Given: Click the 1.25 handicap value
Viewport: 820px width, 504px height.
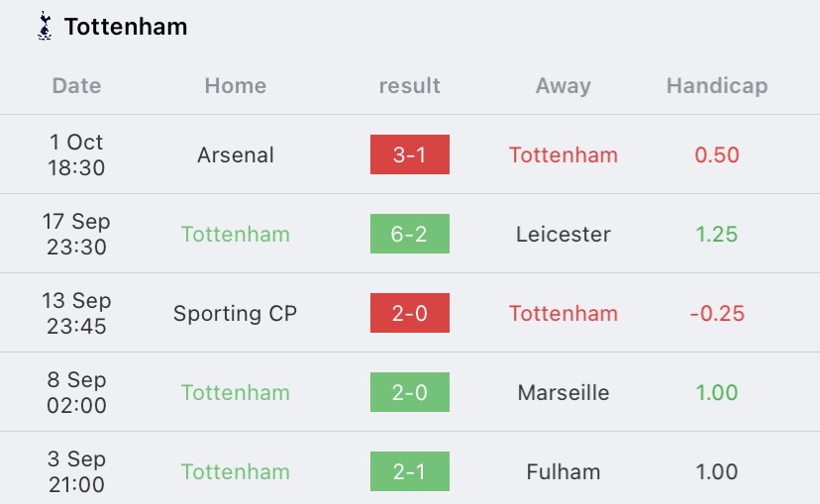Looking at the screenshot, I should click(x=717, y=235).
